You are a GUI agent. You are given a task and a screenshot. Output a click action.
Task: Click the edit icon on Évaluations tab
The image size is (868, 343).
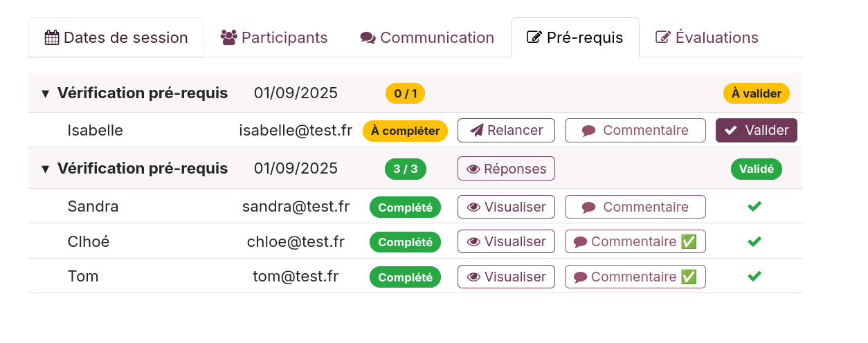click(x=663, y=37)
